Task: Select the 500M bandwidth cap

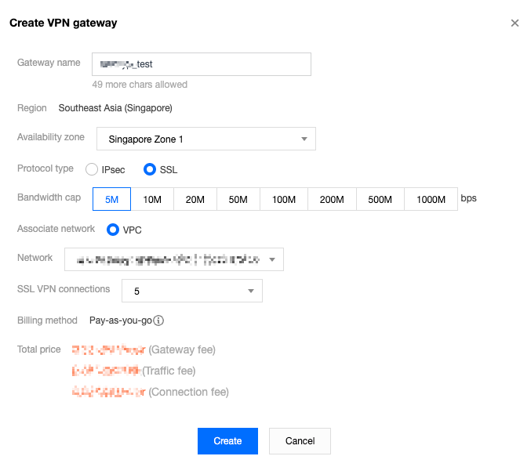Action: pyautogui.click(x=380, y=199)
